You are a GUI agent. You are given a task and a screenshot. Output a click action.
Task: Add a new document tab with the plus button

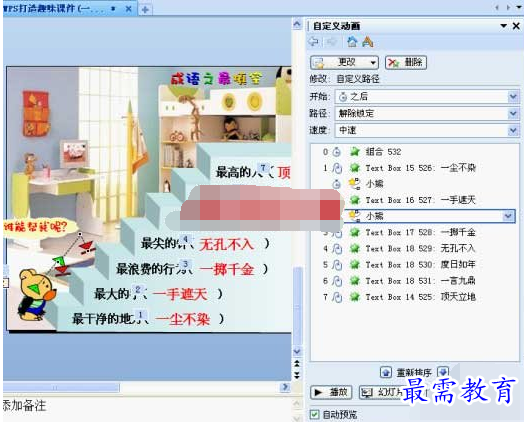point(145,10)
